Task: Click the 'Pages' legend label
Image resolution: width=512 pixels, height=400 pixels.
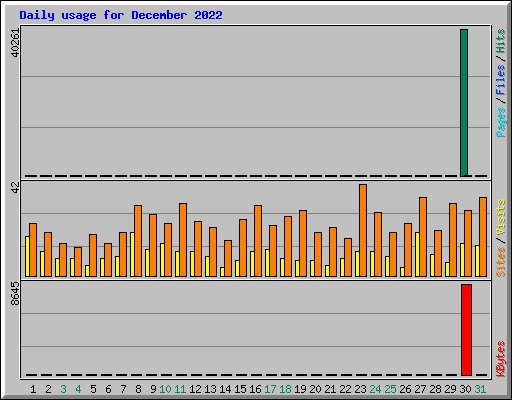Action: [501, 122]
